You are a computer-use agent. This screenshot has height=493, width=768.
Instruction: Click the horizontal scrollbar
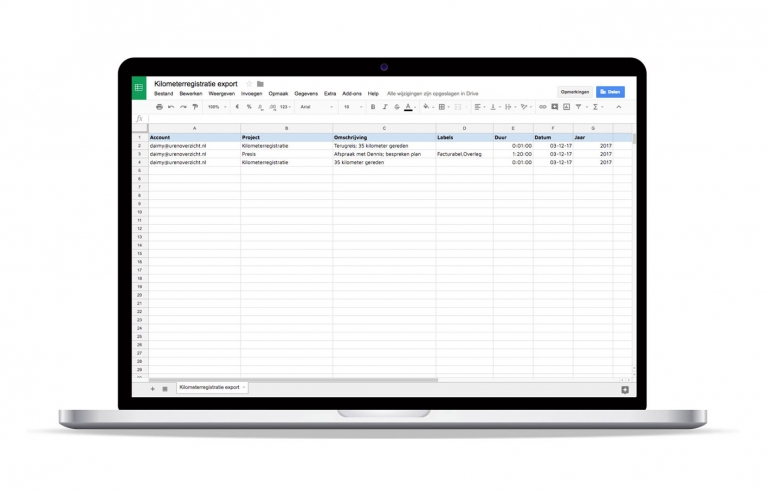tap(293, 379)
